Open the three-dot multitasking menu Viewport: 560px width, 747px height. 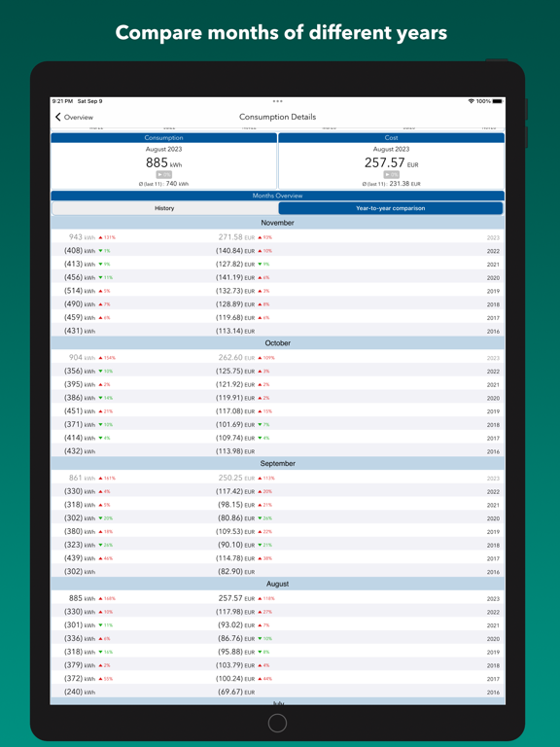[278, 101]
